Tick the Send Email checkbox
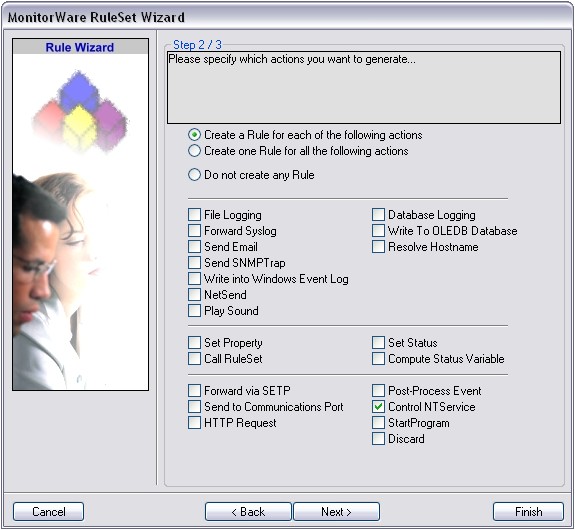The height and width of the screenshot is (530, 575). (x=194, y=246)
